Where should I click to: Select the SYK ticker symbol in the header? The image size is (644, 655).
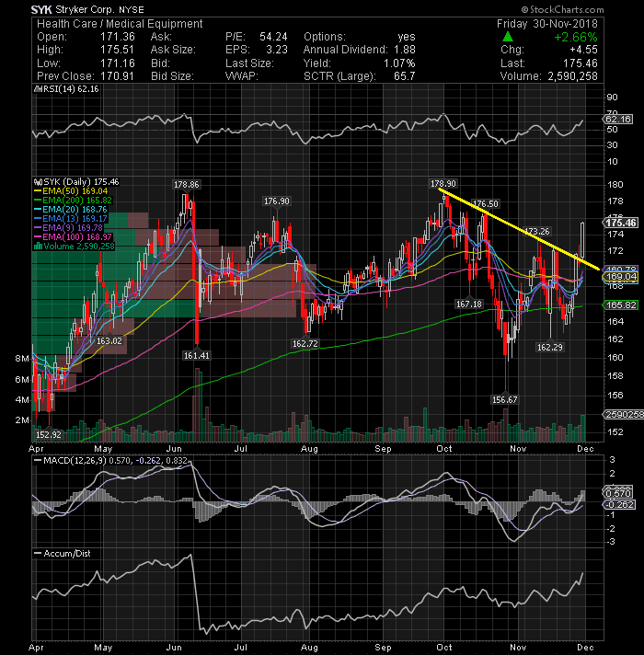pyautogui.click(x=41, y=9)
